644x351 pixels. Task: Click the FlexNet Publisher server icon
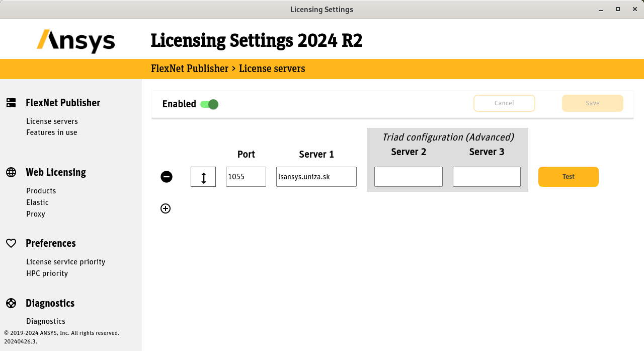pos(11,103)
